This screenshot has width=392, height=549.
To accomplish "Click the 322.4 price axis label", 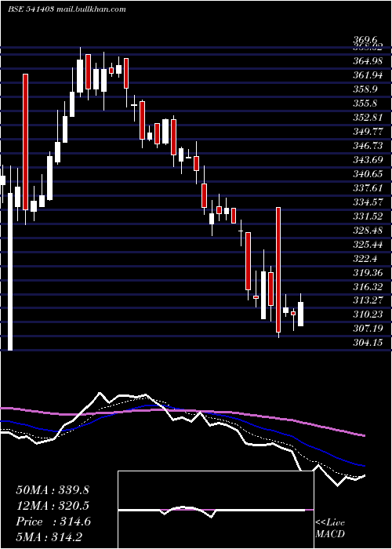I will click(365, 259).
